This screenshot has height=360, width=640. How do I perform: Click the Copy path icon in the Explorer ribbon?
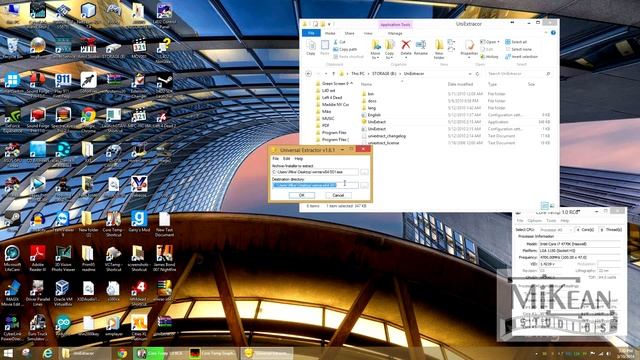(x=336, y=49)
